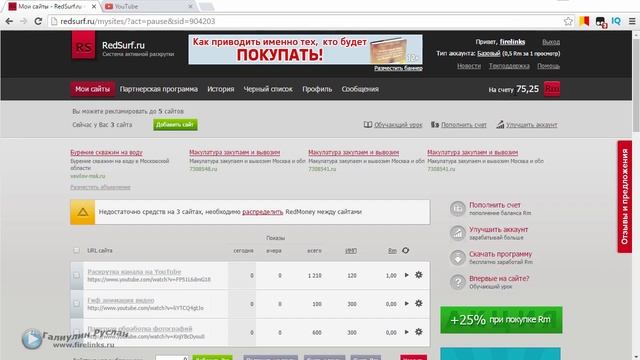This screenshot has height=360, width=640.
Task: Click the распределить link in warning
Action: (x=262, y=212)
